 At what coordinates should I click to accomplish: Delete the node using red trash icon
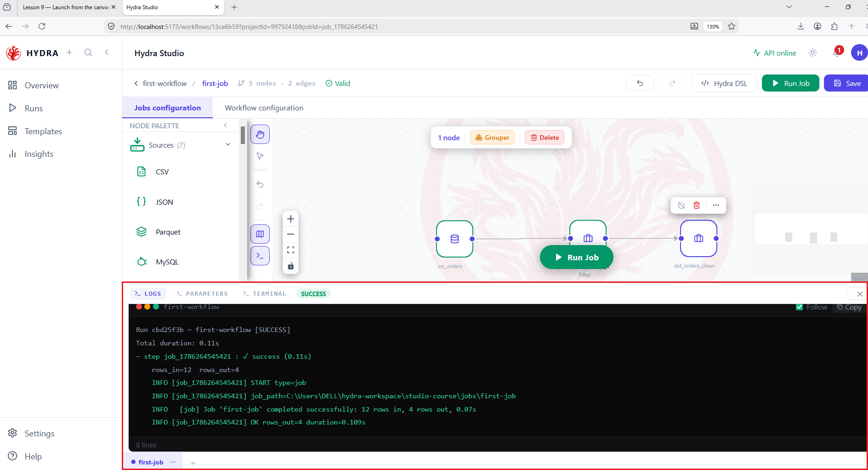pos(697,205)
